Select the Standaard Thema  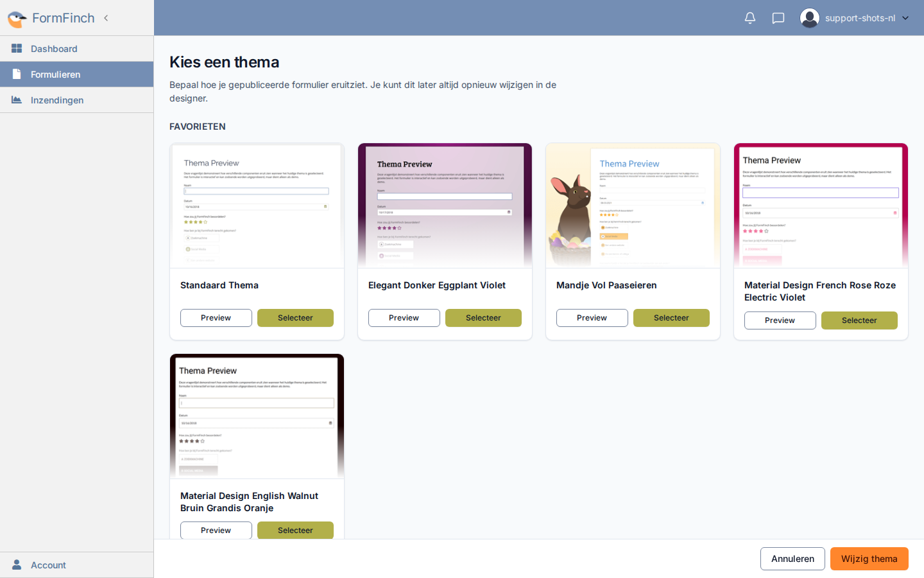(x=295, y=318)
